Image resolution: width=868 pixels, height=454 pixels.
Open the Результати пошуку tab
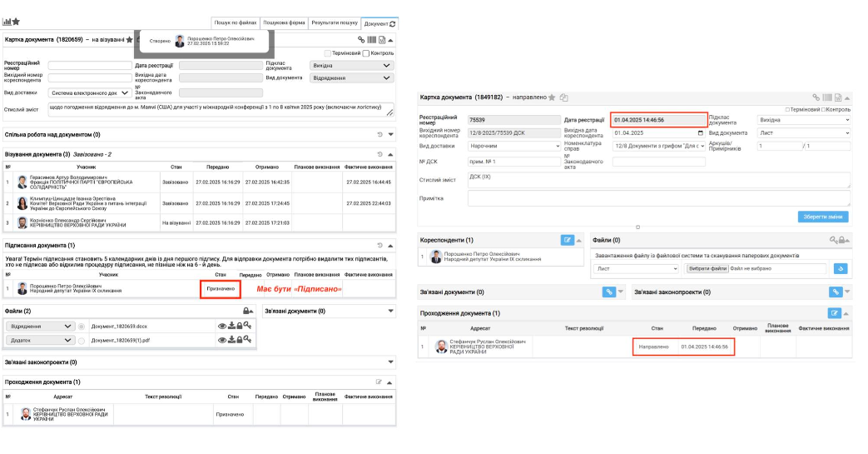click(x=335, y=23)
